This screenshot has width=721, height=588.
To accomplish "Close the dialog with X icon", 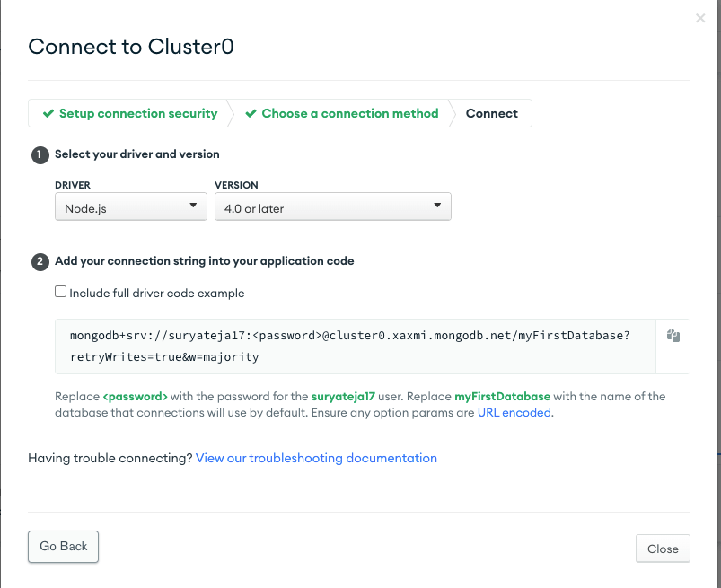I will pos(700,18).
